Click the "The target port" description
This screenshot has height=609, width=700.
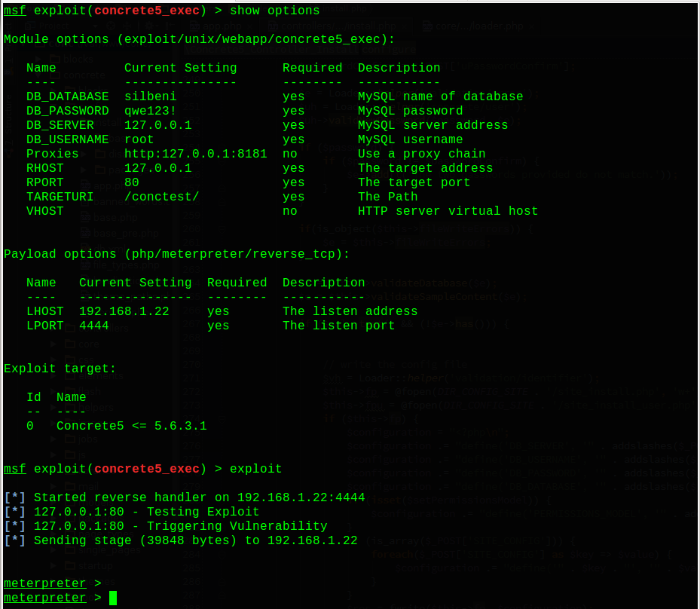coord(414,182)
